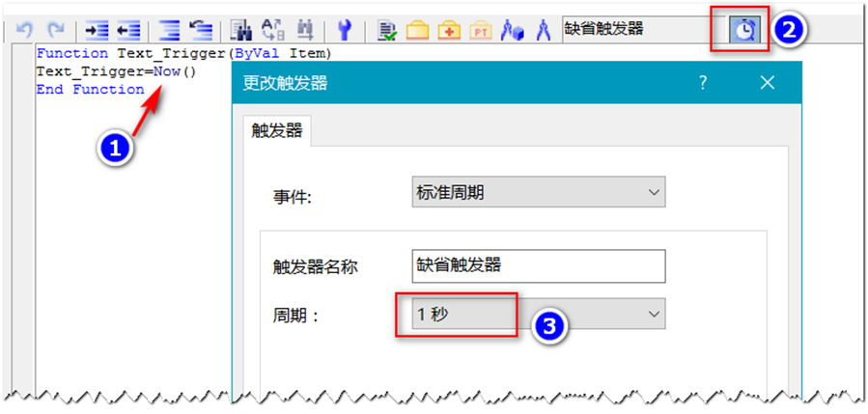The image size is (868, 414).
Task: Click the 触发器名称 text field
Action: point(539,266)
